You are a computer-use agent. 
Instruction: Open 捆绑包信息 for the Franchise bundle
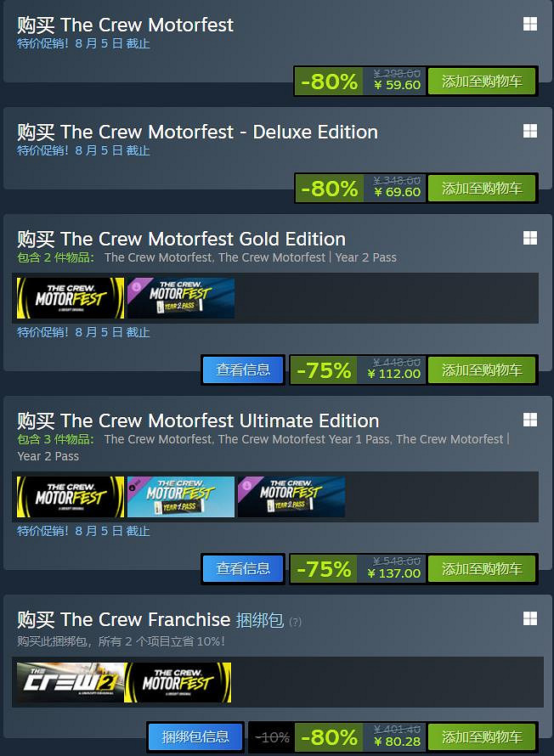195,736
